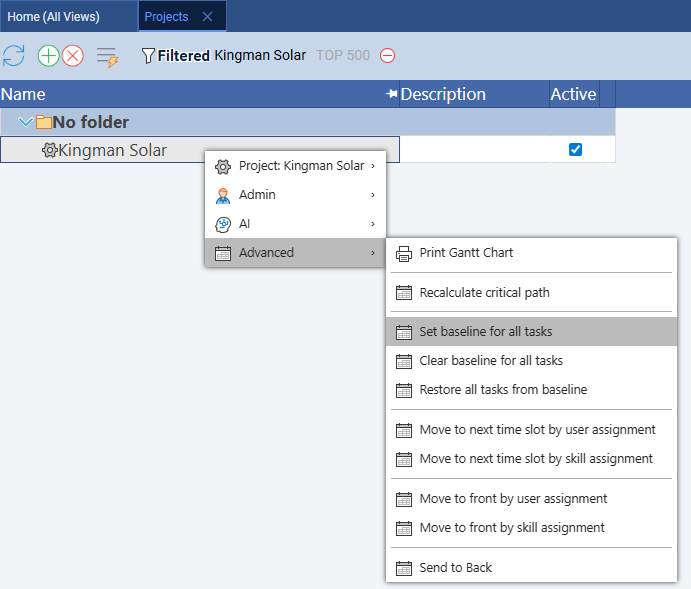
Task: Click the Kingman Solar filter name
Action: tap(260, 56)
